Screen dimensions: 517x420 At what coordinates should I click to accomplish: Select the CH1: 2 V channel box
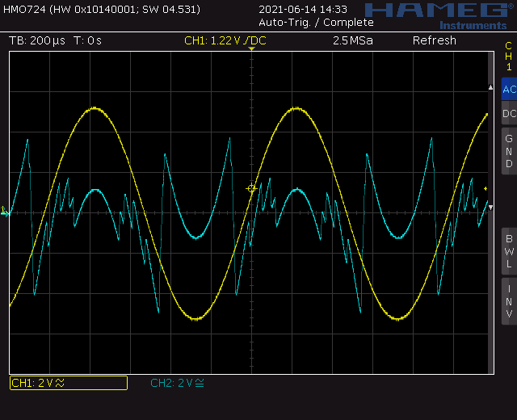(x=68, y=383)
